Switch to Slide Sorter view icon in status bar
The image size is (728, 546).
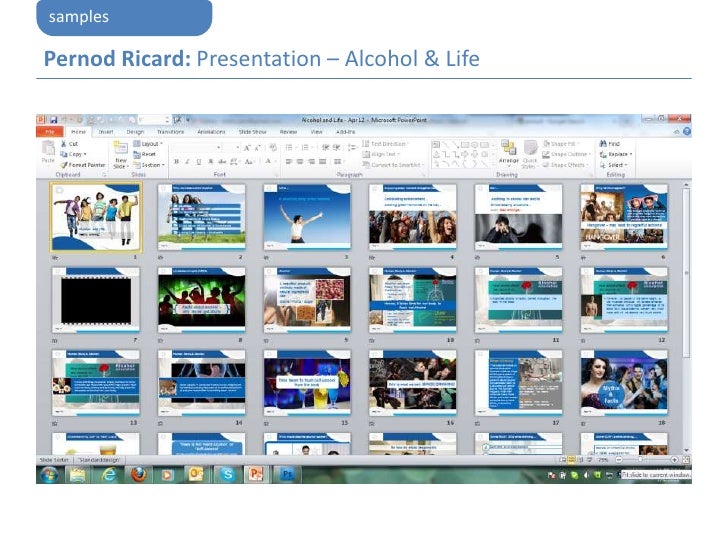(572, 460)
